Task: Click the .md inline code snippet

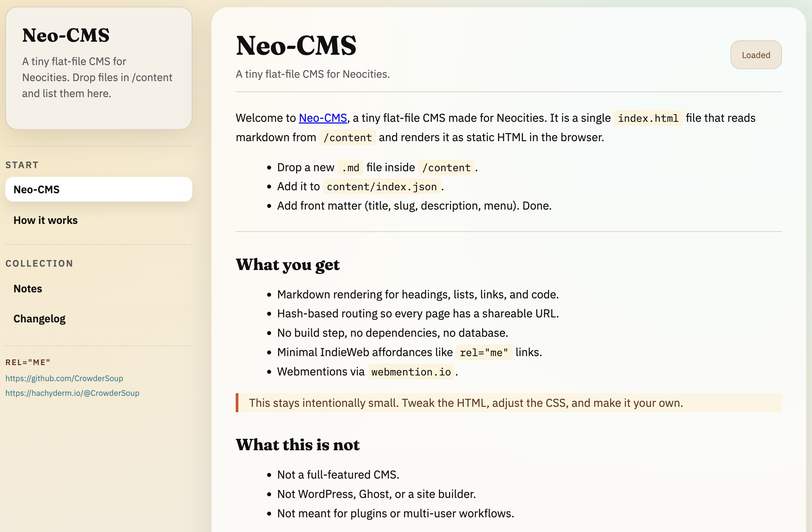Action: coord(350,168)
